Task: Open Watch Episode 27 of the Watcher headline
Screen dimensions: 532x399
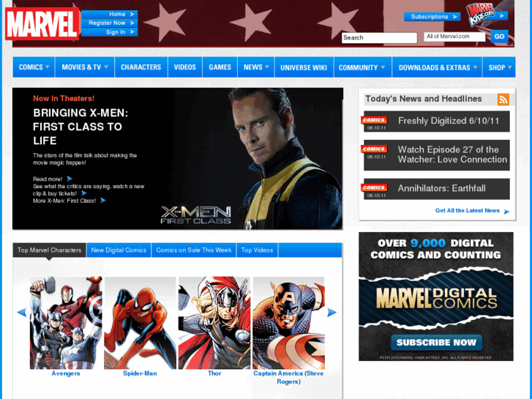Action: click(452, 154)
